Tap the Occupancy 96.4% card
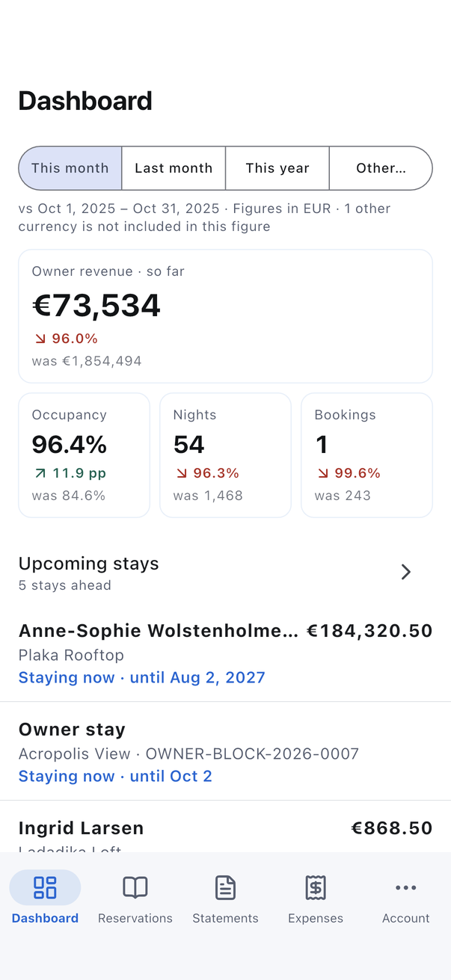451x980 pixels. click(x=85, y=455)
